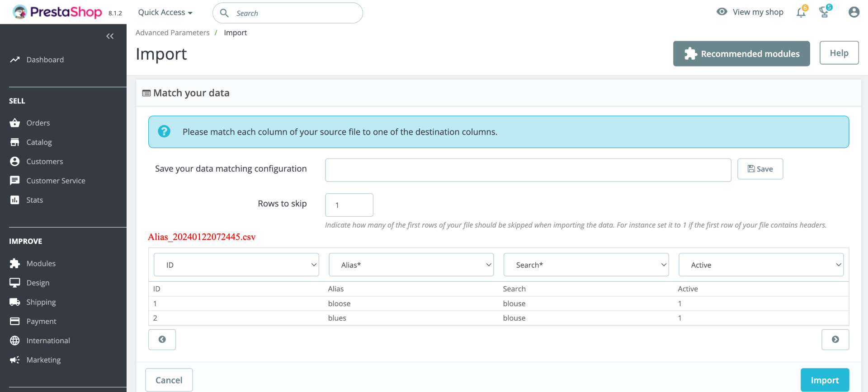Open the Orders menu
This screenshot has width=868, height=392.
(38, 123)
